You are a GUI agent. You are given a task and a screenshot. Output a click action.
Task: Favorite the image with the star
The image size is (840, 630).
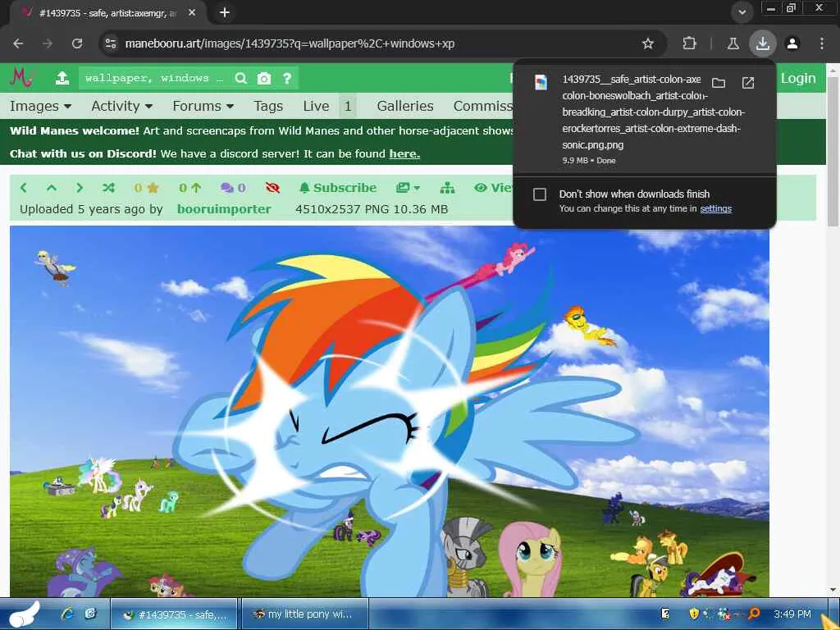click(147, 188)
